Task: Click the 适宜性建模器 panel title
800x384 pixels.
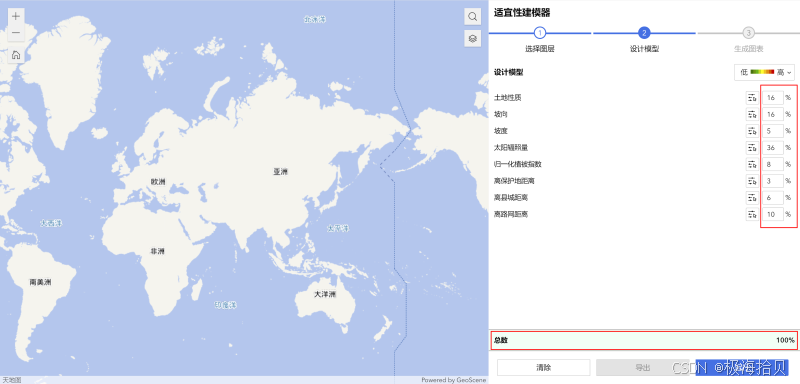Action: coord(521,13)
